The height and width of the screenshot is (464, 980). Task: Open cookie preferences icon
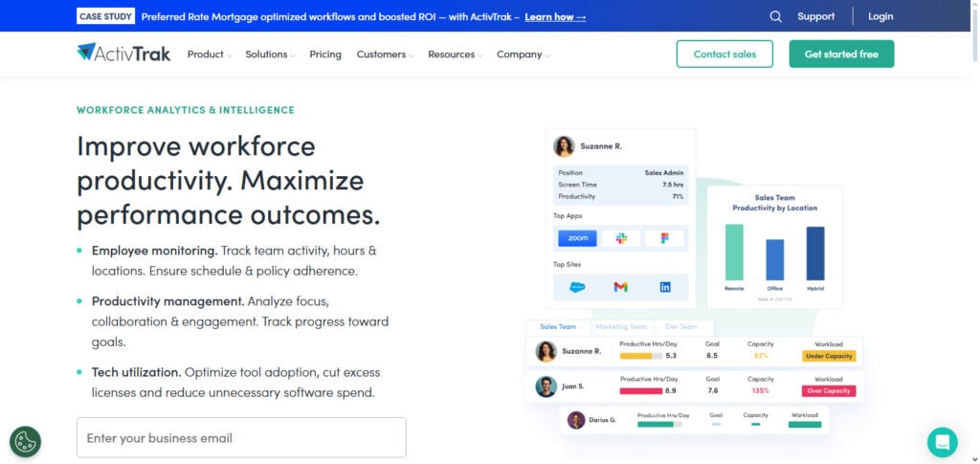[25, 442]
